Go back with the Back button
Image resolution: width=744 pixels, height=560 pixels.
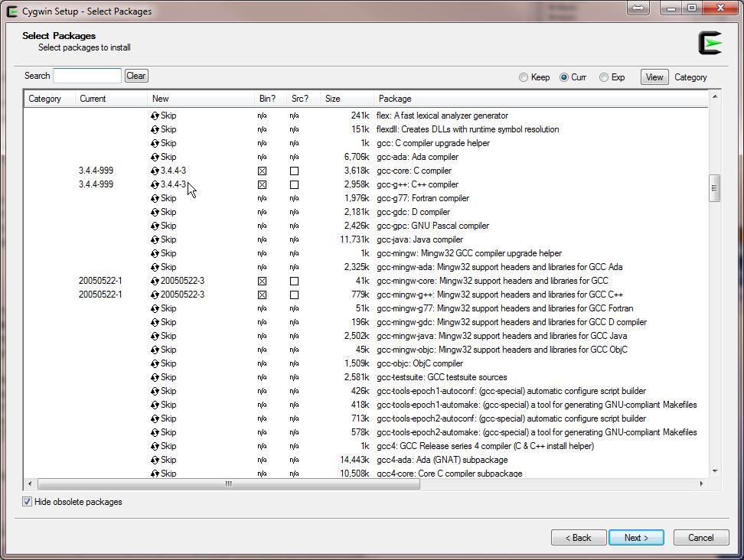click(579, 538)
